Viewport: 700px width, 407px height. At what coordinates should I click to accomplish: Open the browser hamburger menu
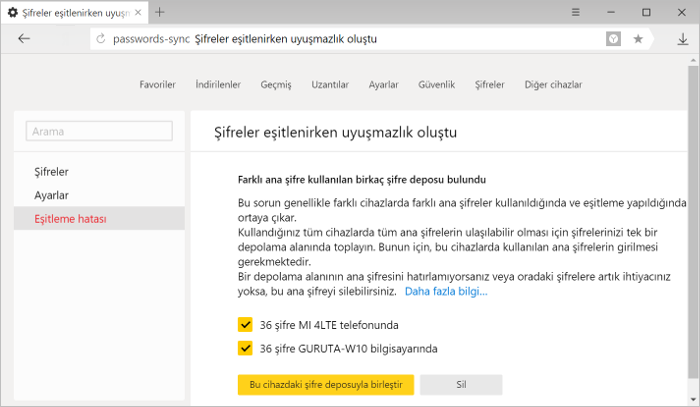[x=575, y=12]
